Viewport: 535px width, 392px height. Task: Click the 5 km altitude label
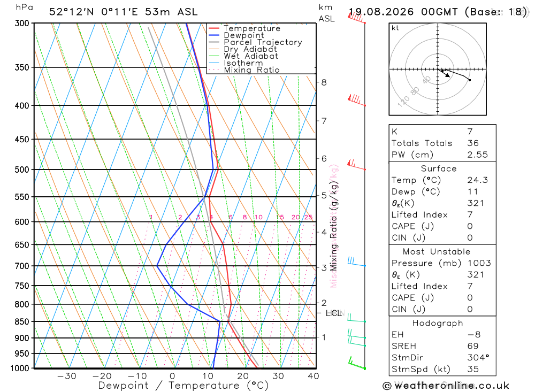[x=324, y=196]
